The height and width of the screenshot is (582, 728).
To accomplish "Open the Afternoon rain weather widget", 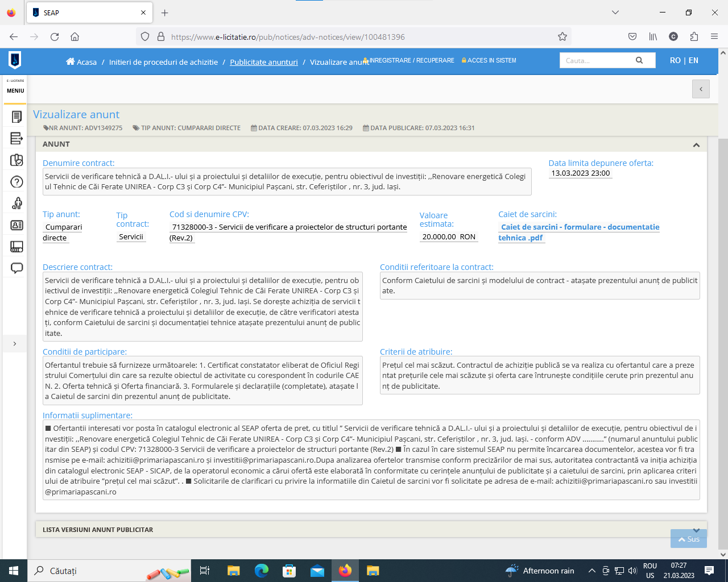I will coord(540,571).
